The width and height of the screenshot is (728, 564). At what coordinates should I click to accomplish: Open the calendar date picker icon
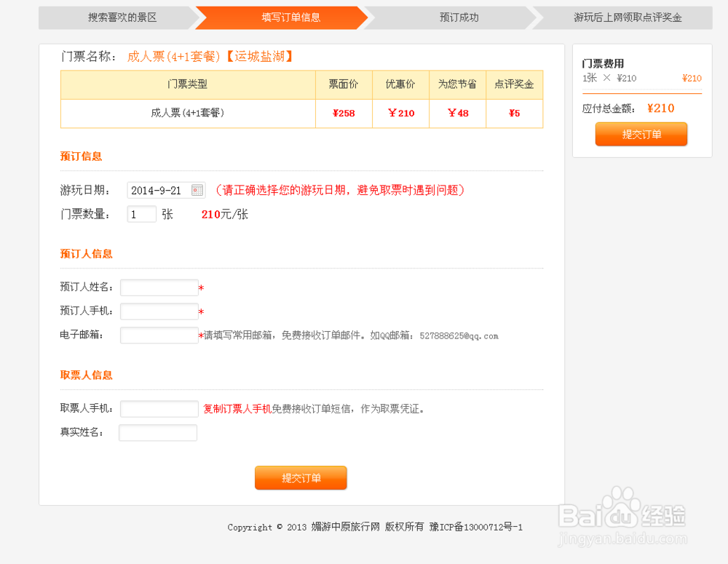(197, 190)
